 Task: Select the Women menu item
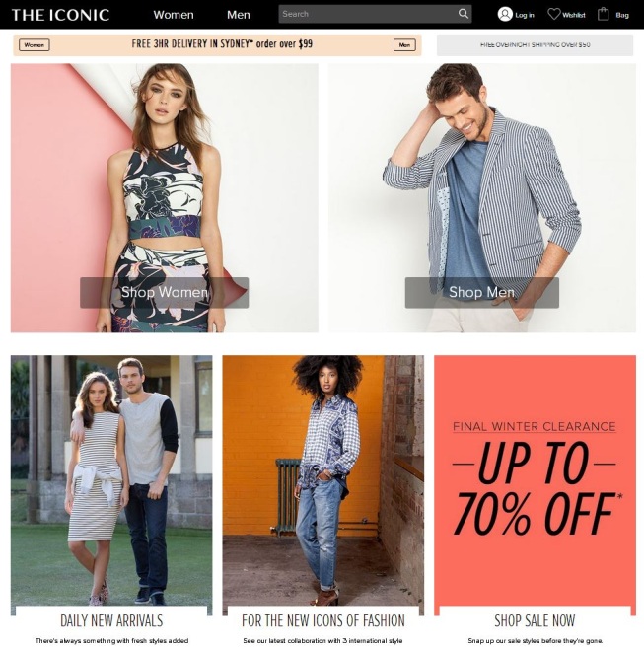click(x=174, y=15)
